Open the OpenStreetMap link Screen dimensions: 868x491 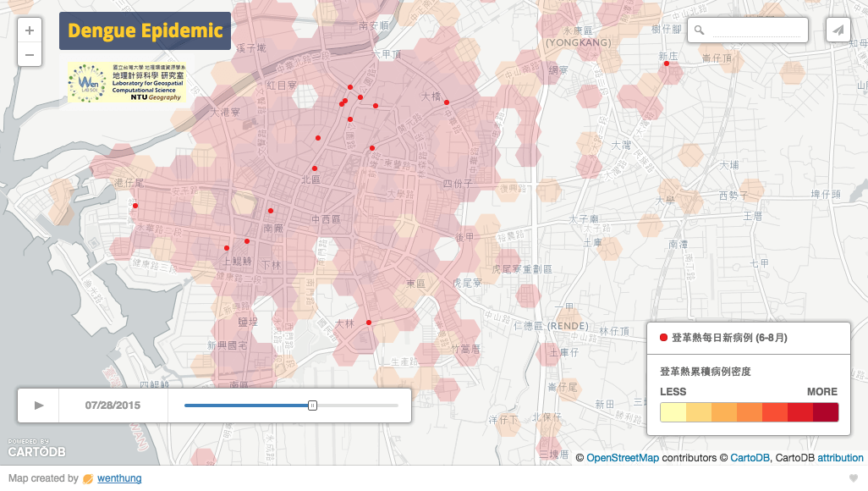pyautogui.click(x=623, y=458)
